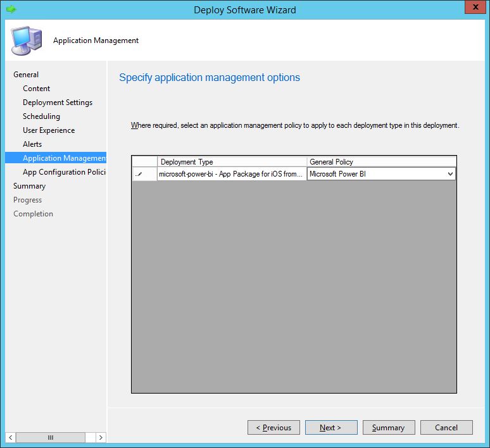Go to the General wizard step

[x=26, y=75]
